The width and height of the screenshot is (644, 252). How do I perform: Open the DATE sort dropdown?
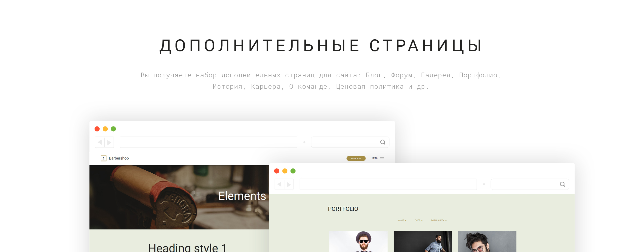pos(419,220)
